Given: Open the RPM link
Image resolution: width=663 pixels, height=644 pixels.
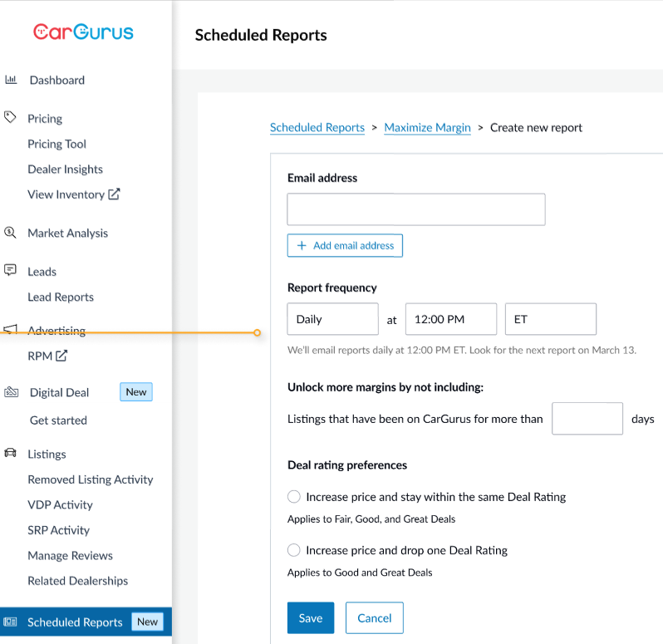Looking at the screenshot, I should pos(40,356).
